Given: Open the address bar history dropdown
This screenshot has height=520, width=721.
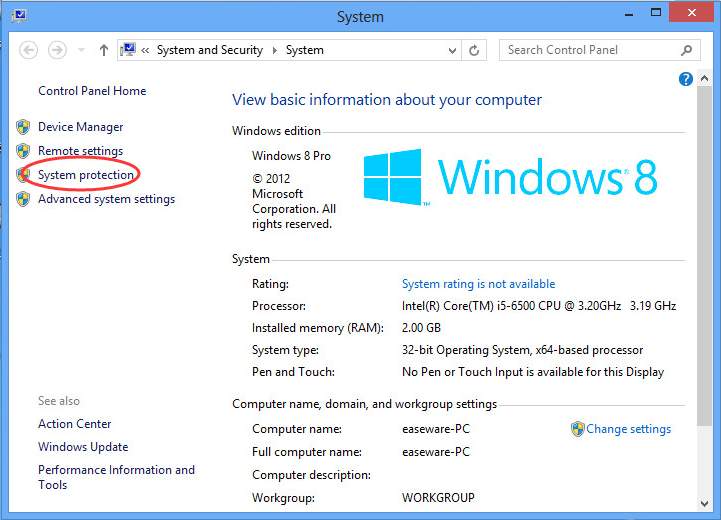Looking at the screenshot, I should point(452,50).
